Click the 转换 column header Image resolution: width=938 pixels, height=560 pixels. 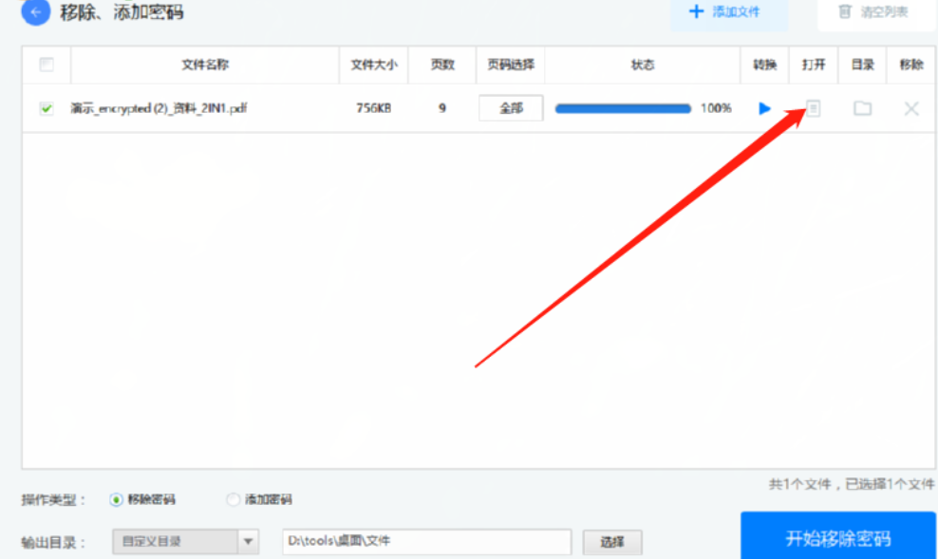pyautogui.click(x=764, y=65)
